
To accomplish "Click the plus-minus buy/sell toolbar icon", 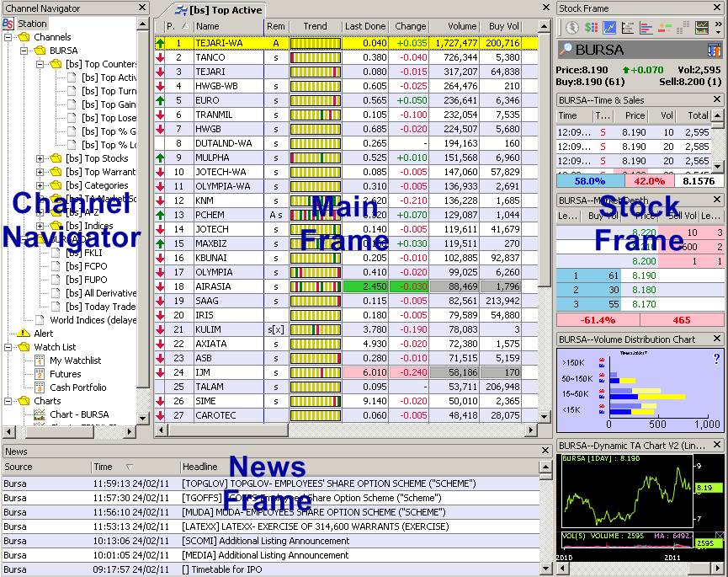I will (665, 28).
